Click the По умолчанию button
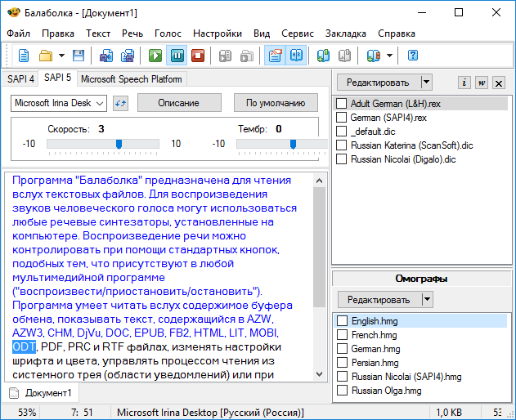Screen dimensions: 516x420 click(276, 103)
